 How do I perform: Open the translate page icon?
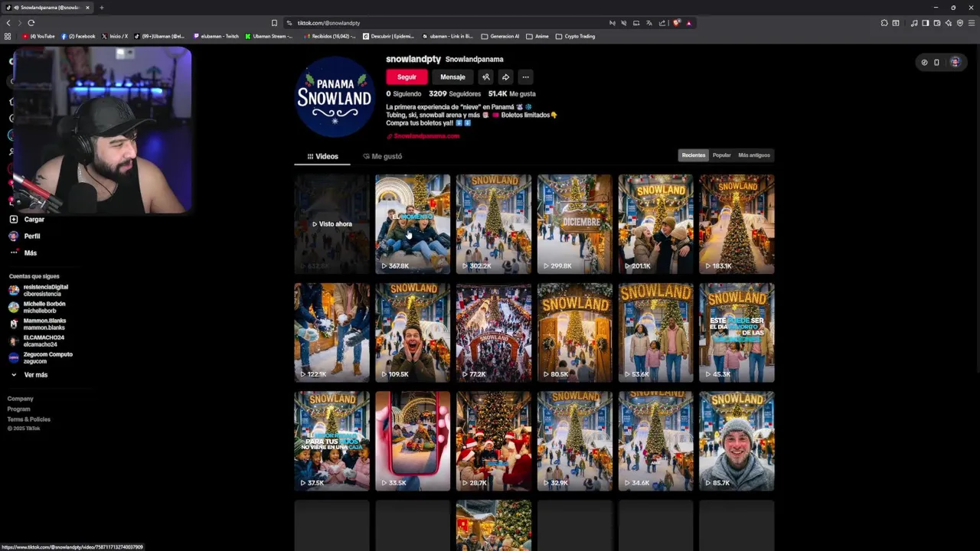[x=648, y=23]
